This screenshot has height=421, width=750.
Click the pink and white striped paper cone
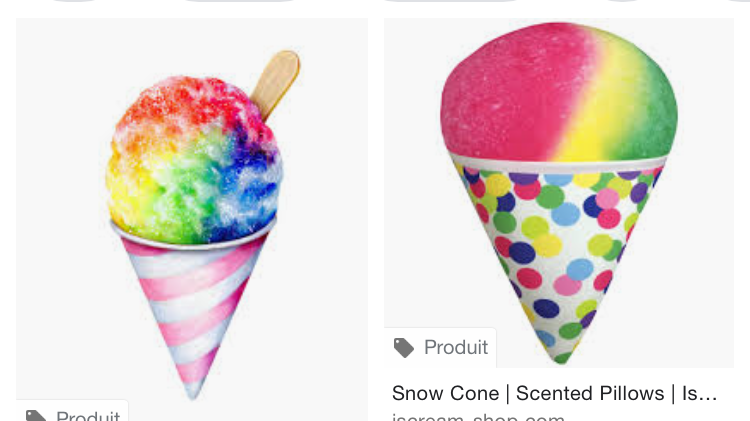(194, 311)
